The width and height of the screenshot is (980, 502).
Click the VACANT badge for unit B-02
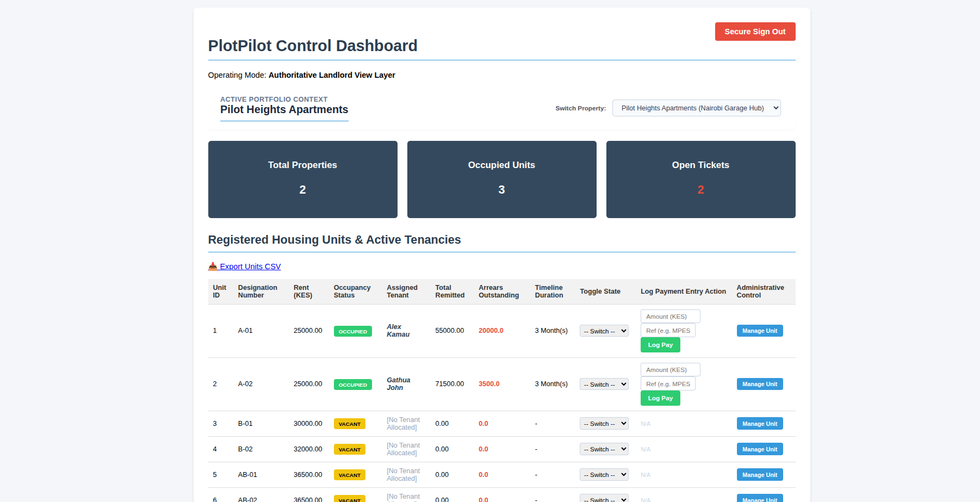tap(350, 449)
